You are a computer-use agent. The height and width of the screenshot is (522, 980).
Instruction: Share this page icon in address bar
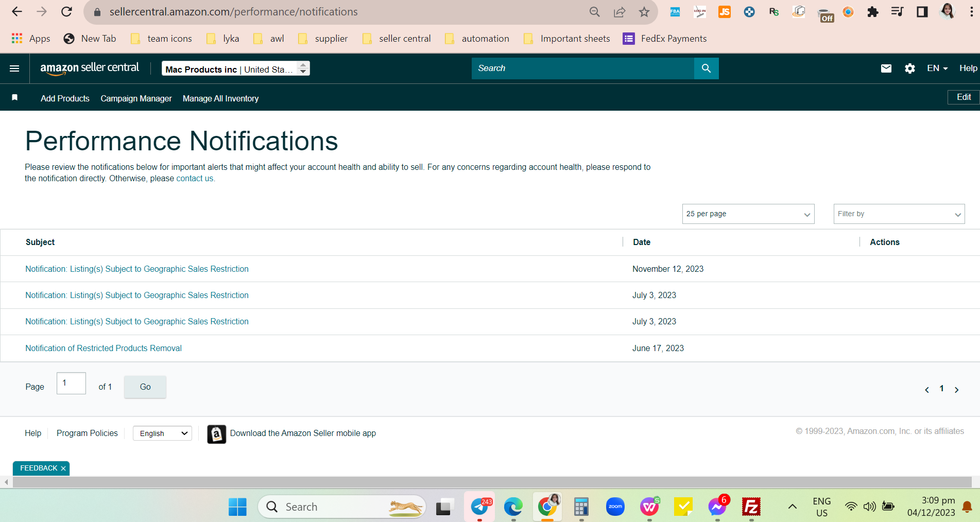click(620, 12)
